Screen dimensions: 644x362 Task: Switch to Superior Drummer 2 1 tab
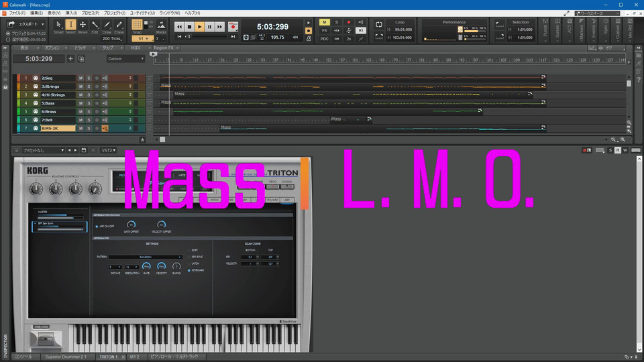click(66, 357)
